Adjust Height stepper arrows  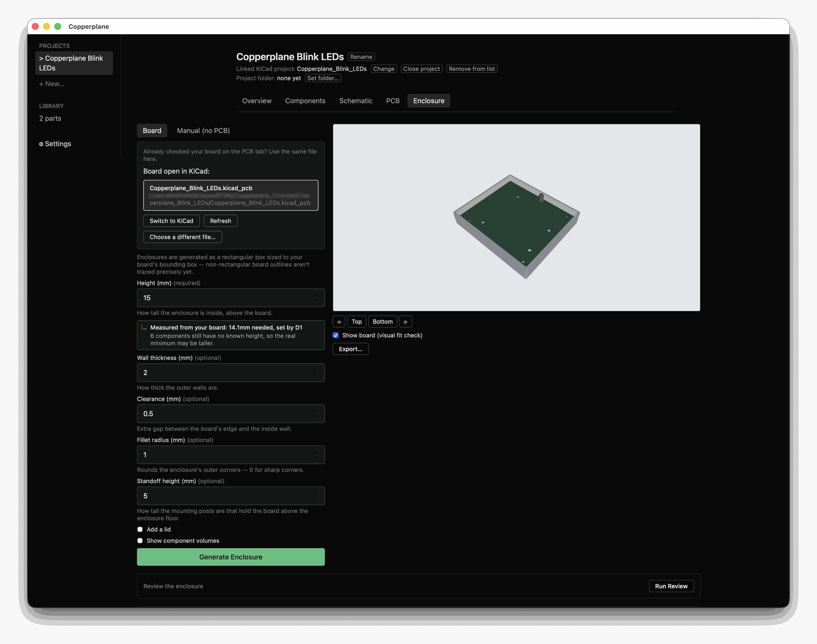[315, 298]
